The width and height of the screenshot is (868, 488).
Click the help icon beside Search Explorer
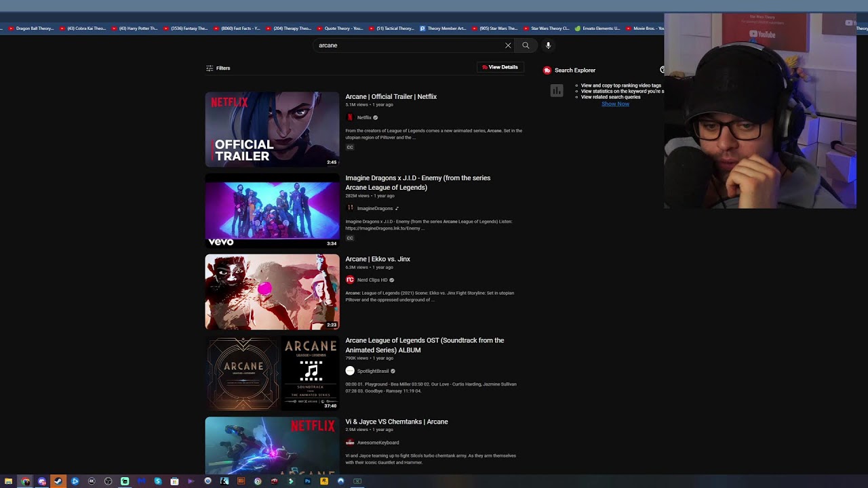point(663,70)
